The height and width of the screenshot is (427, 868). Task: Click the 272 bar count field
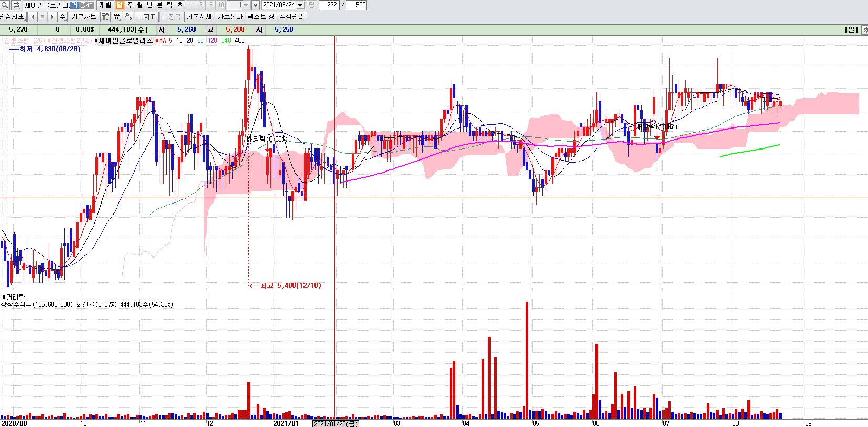(329, 5)
